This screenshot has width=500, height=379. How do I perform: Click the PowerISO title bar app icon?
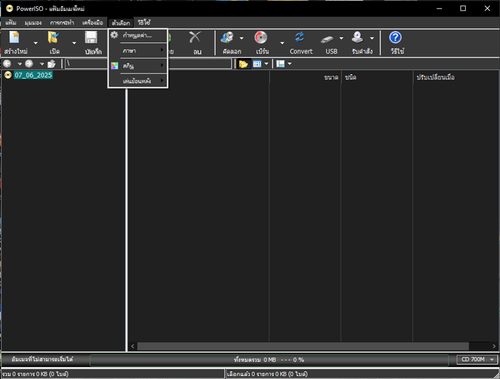(x=9, y=8)
